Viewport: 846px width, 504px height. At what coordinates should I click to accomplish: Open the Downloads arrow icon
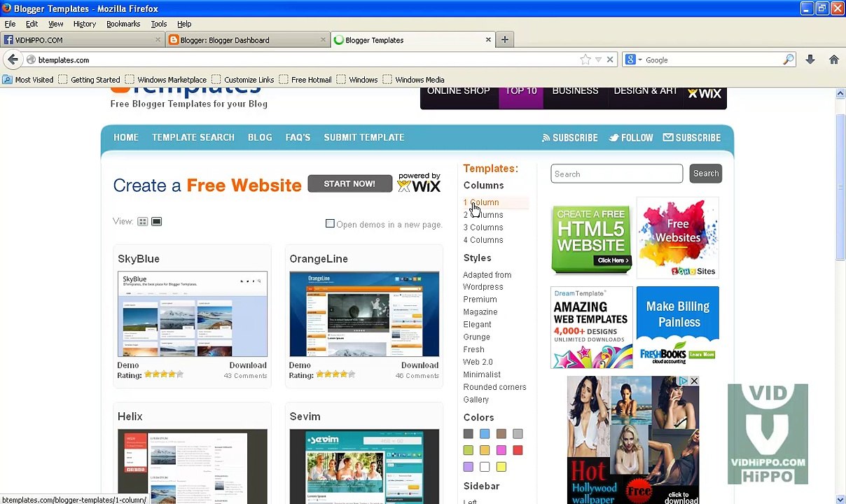[810, 60]
